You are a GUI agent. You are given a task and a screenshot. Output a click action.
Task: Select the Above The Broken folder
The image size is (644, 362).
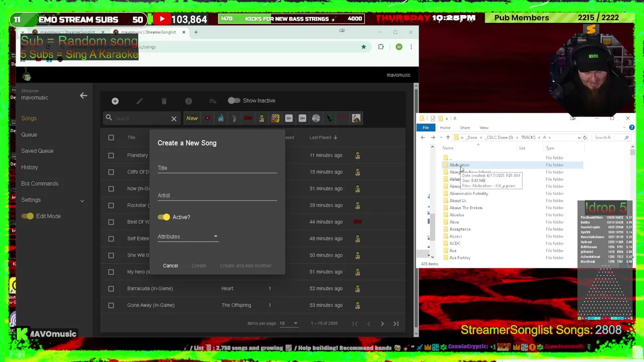(465, 208)
